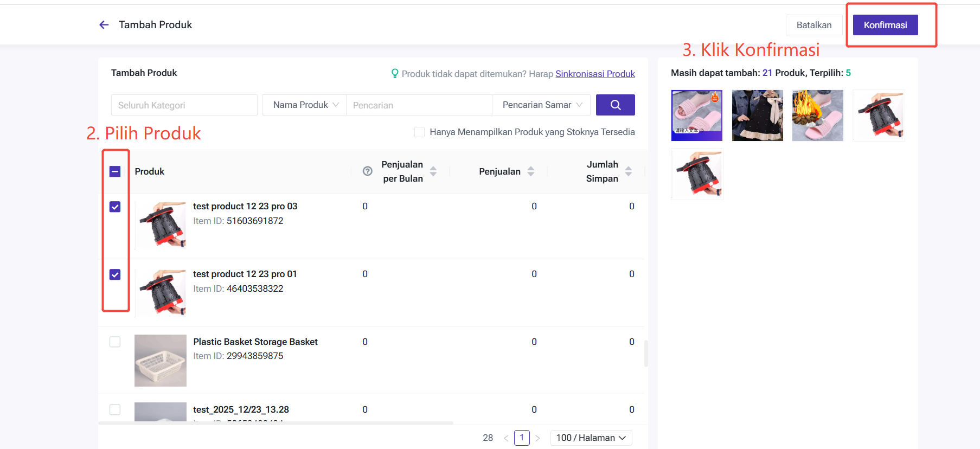Click the purple search magnifier button

click(615, 105)
